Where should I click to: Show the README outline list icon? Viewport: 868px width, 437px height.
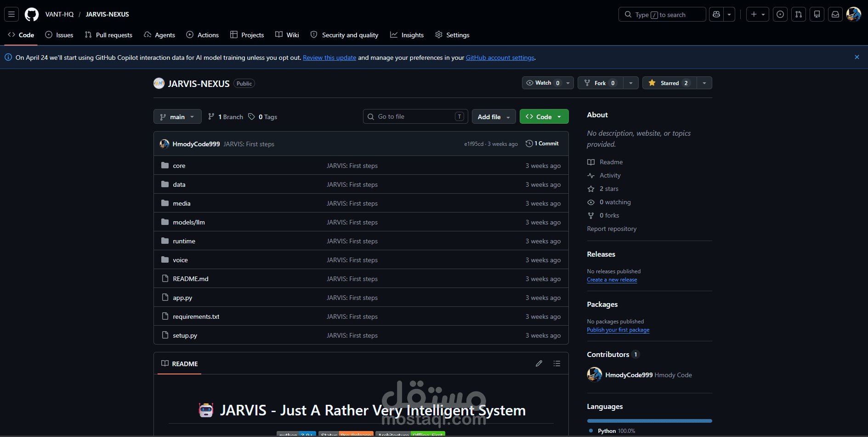[x=557, y=363]
